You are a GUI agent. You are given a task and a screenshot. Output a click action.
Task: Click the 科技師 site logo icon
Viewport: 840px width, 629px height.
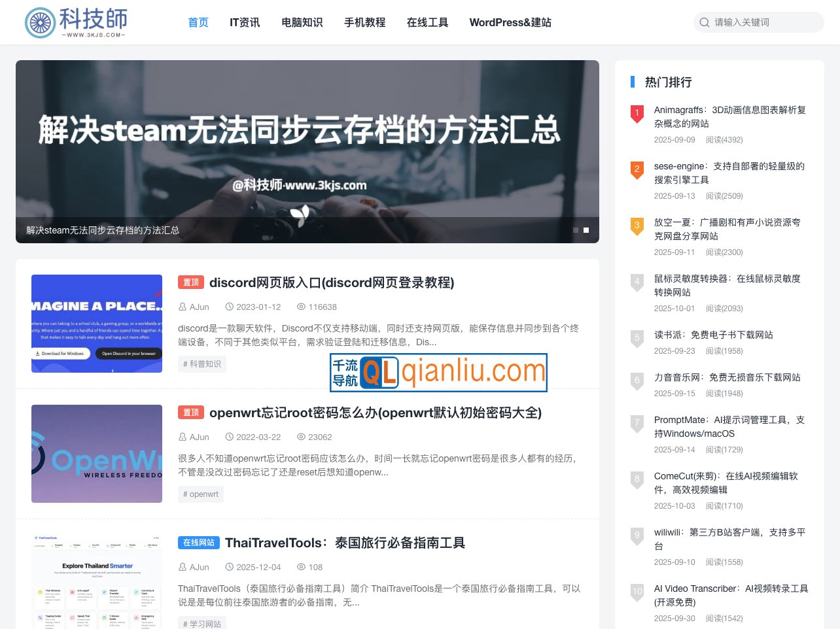[41, 22]
